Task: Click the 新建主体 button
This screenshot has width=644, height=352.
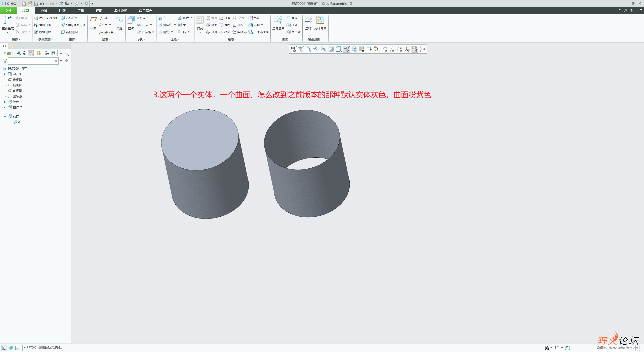Action: coord(70,32)
